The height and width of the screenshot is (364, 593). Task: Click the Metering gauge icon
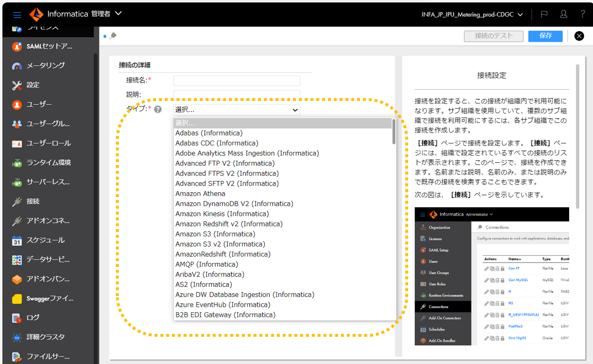[17, 66]
